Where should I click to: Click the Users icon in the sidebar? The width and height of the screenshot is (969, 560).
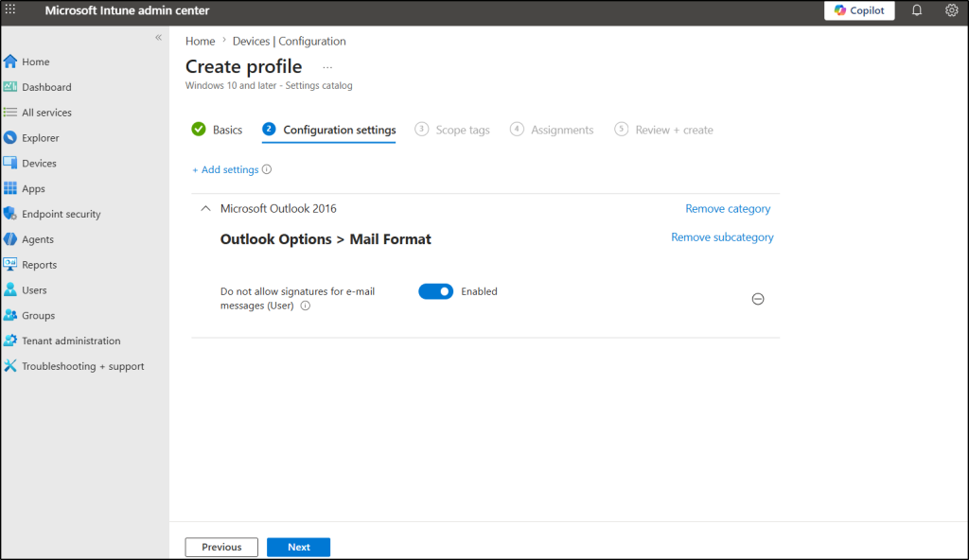pos(10,289)
